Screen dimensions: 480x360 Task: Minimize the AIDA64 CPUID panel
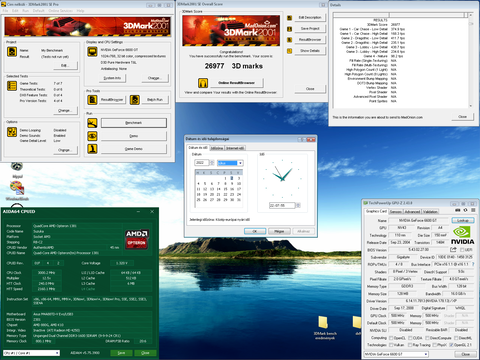139,211
